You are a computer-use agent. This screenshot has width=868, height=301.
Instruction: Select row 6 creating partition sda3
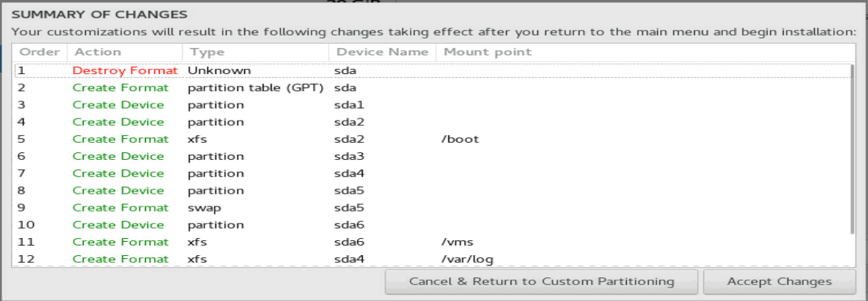(x=432, y=157)
